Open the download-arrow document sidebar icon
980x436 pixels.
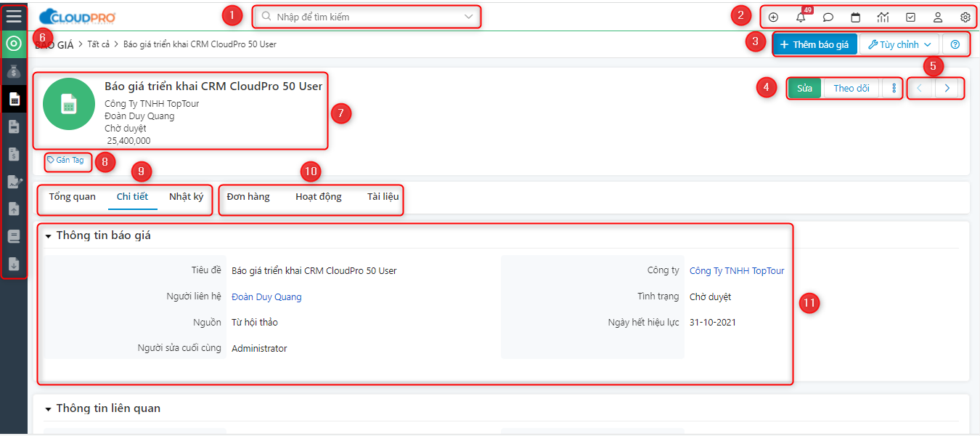(14, 264)
